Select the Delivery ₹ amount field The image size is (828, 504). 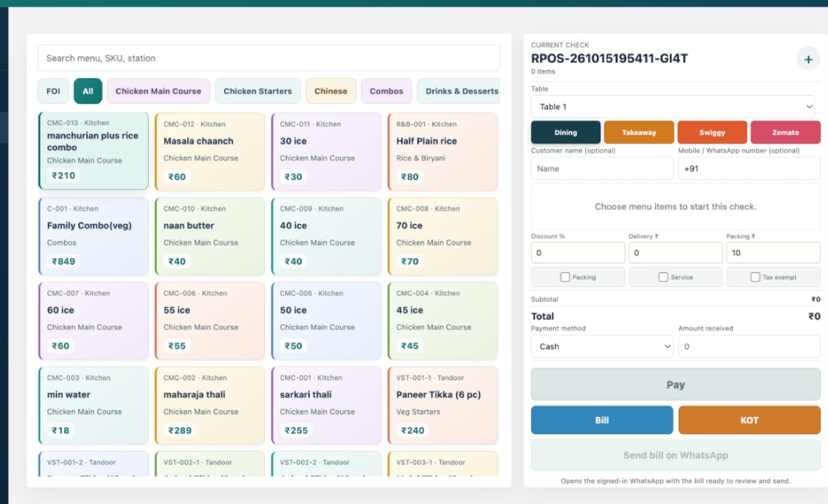(676, 253)
